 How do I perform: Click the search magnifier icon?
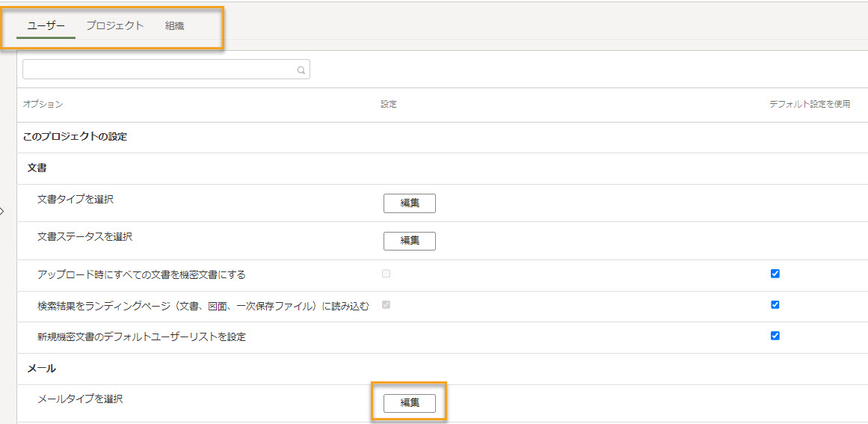[301, 70]
